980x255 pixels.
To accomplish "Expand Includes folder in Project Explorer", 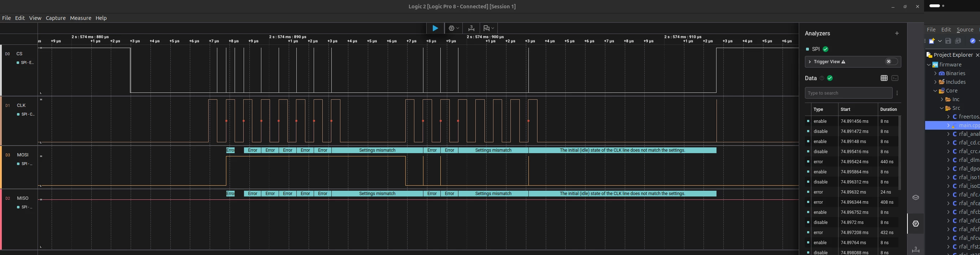I will (x=935, y=82).
